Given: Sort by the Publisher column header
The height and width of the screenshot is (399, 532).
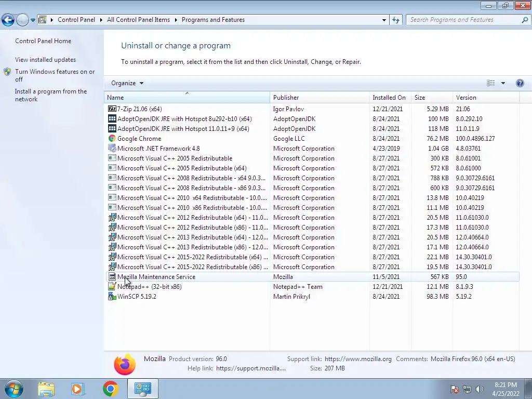Looking at the screenshot, I should (x=320, y=97).
